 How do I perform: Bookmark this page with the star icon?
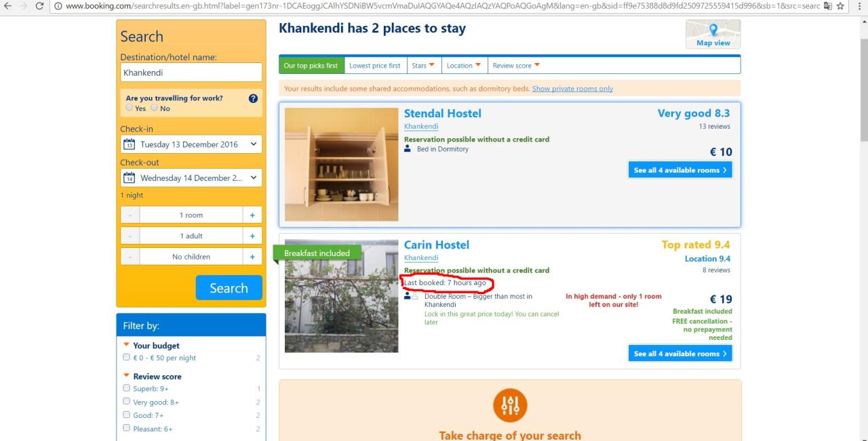click(841, 7)
